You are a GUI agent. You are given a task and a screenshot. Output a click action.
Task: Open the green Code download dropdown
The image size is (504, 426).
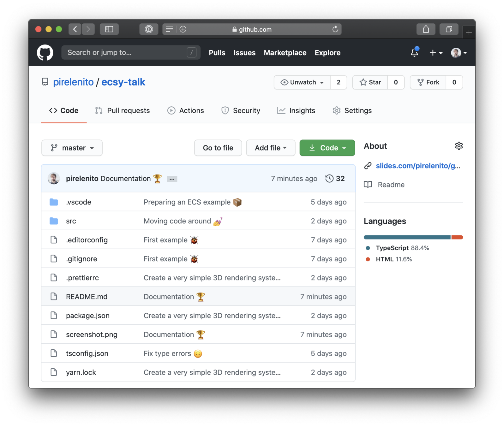pyautogui.click(x=327, y=148)
